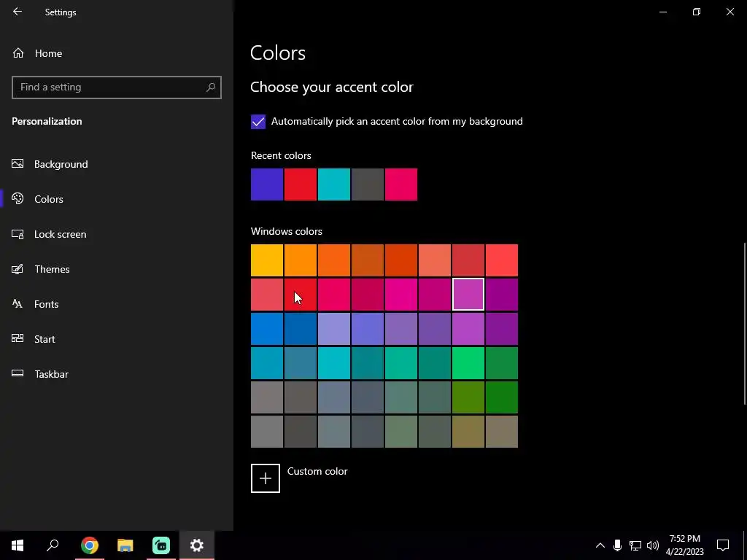Pick the red recent color

coord(301,184)
